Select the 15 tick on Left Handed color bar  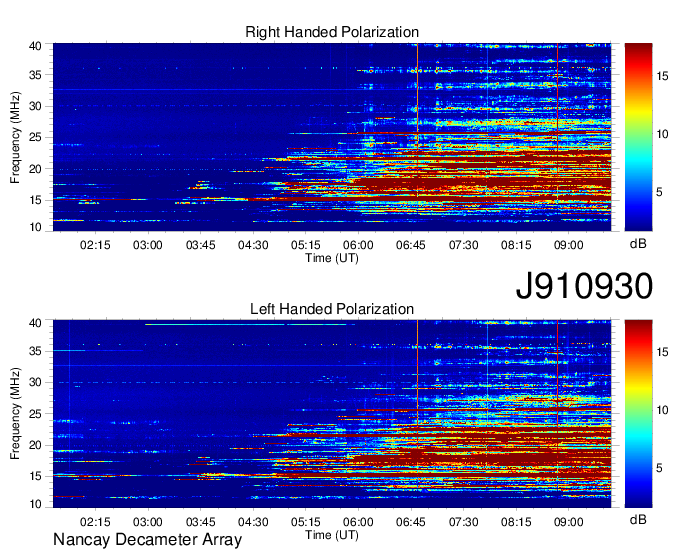[662, 352]
